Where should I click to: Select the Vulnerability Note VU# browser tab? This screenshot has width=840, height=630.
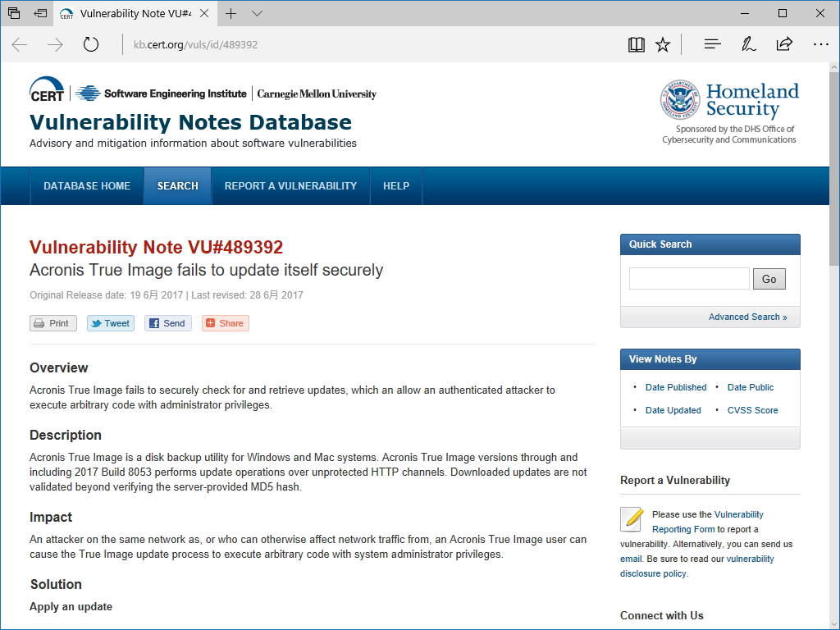point(135,13)
